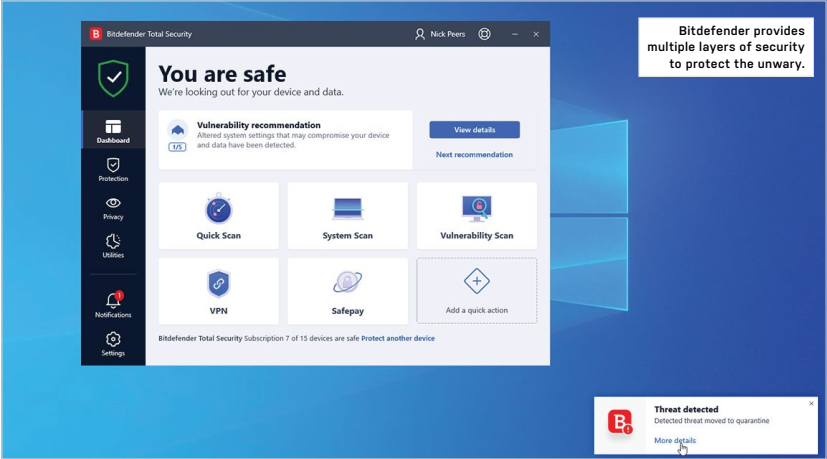Open the Privacy sidebar section

[x=113, y=208]
